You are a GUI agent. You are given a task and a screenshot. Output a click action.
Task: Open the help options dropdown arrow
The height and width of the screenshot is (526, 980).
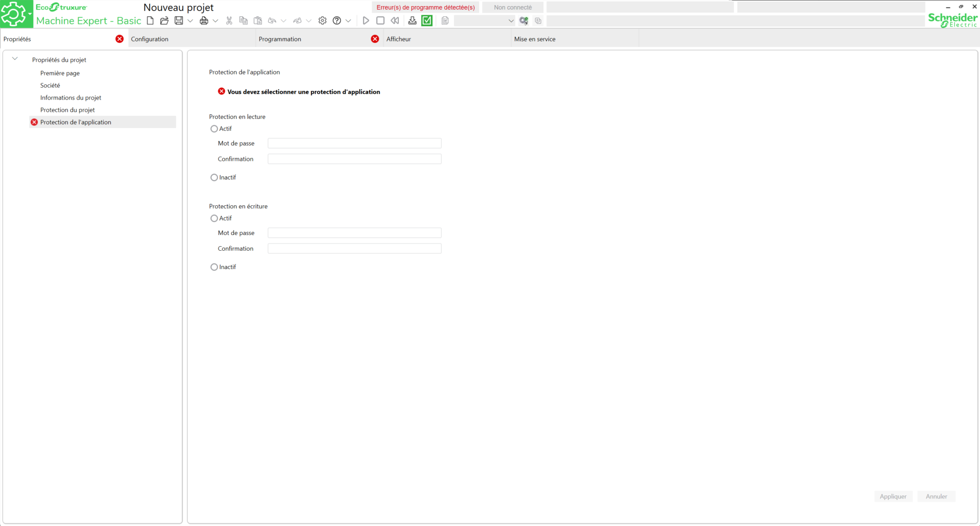click(348, 21)
